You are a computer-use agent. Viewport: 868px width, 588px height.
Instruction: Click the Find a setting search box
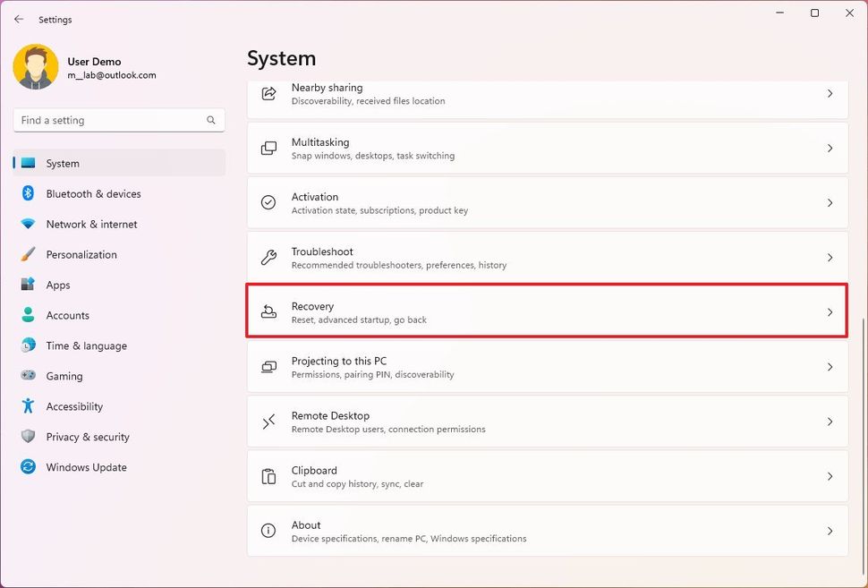tap(116, 119)
